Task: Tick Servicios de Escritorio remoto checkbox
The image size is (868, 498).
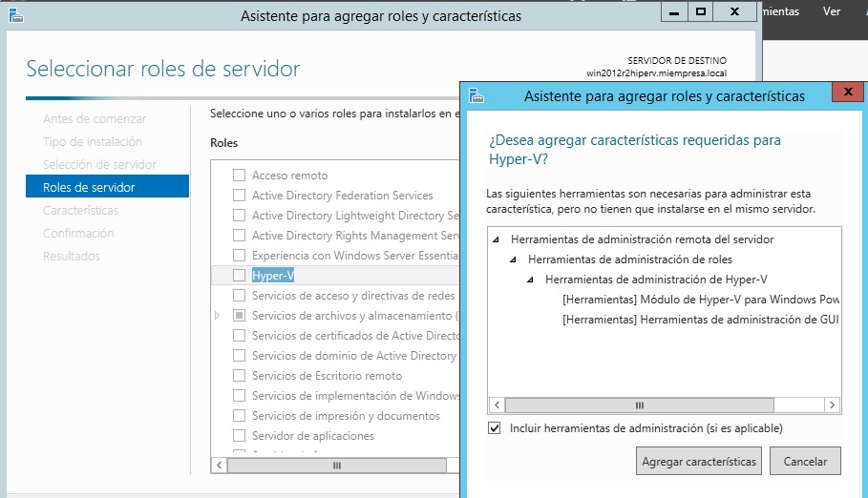Action: [239, 376]
